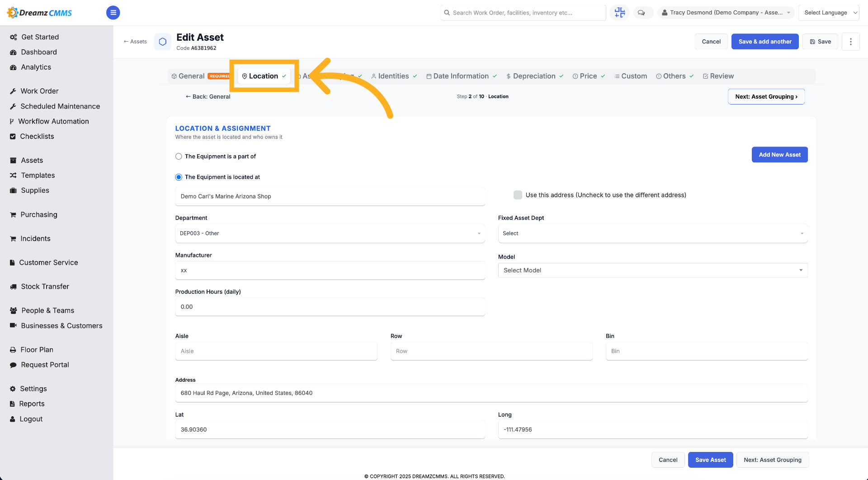Focus the global search field

[x=524, y=13]
